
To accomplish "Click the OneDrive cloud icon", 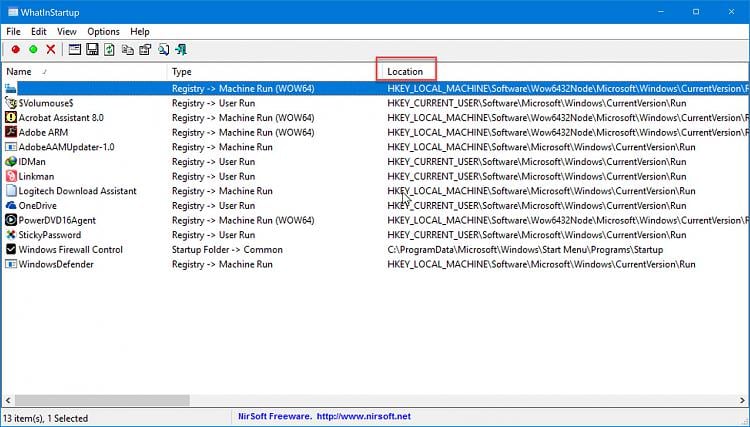I will point(11,206).
